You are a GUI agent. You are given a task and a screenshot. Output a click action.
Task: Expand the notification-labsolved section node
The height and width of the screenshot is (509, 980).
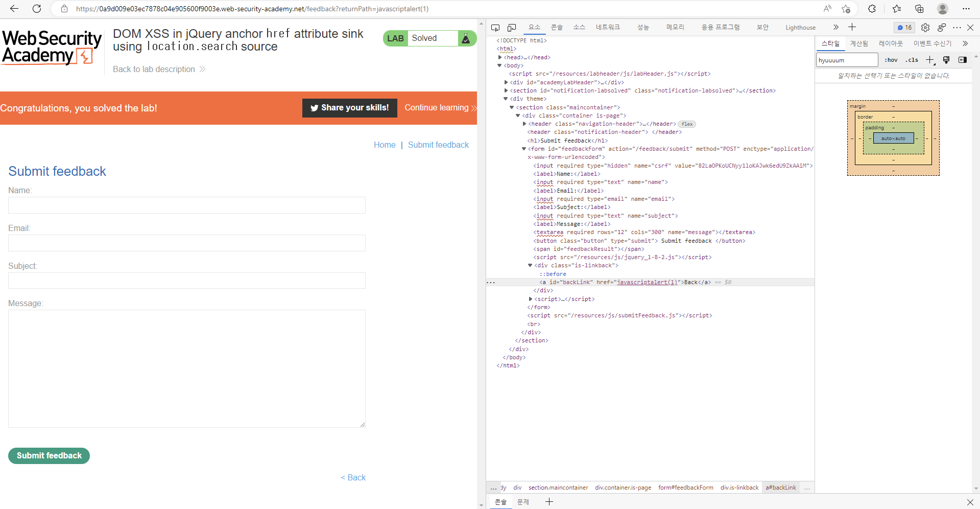coord(506,90)
